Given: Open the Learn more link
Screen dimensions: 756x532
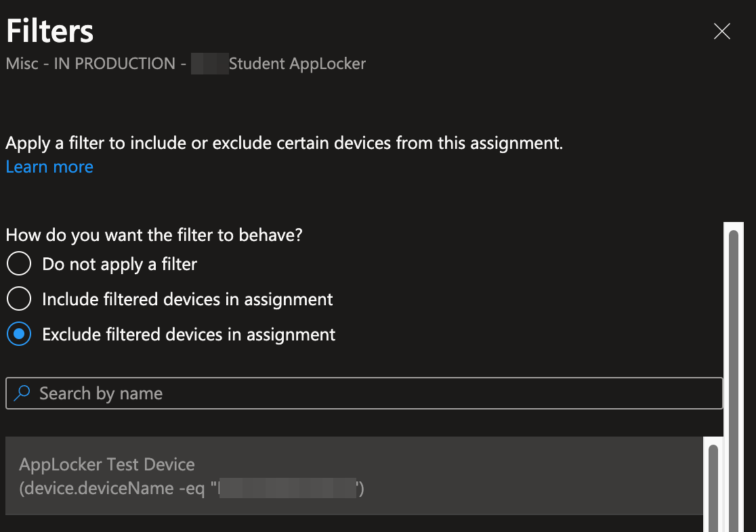Looking at the screenshot, I should (x=49, y=167).
